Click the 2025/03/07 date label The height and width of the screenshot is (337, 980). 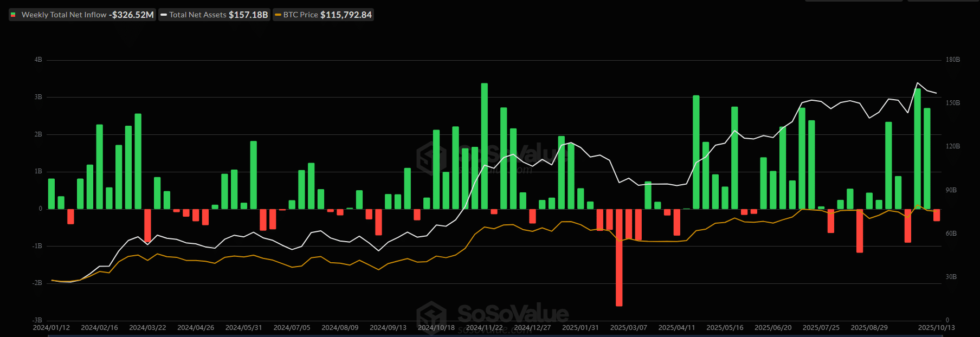tap(629, 328)
